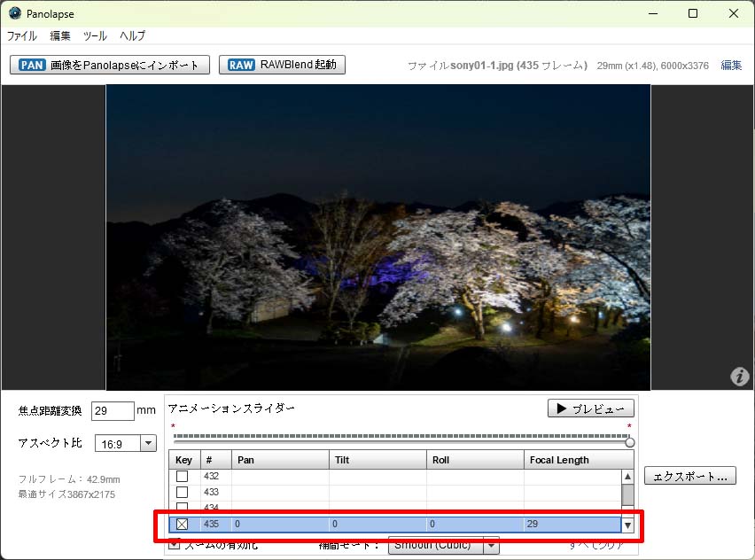Click the エクスポート... button

(689, 476)
